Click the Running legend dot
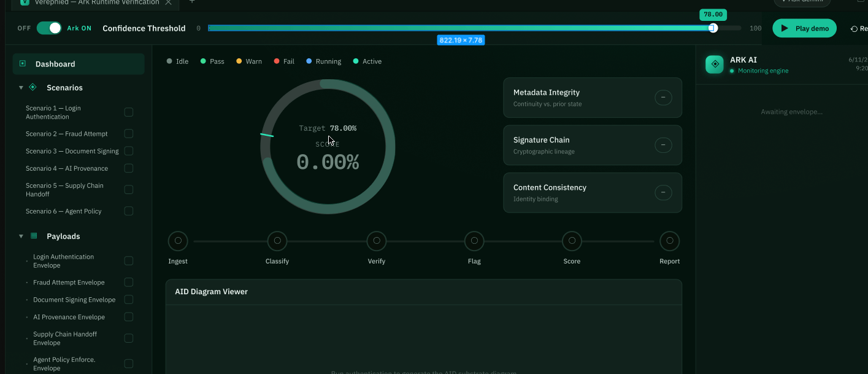 309,61
